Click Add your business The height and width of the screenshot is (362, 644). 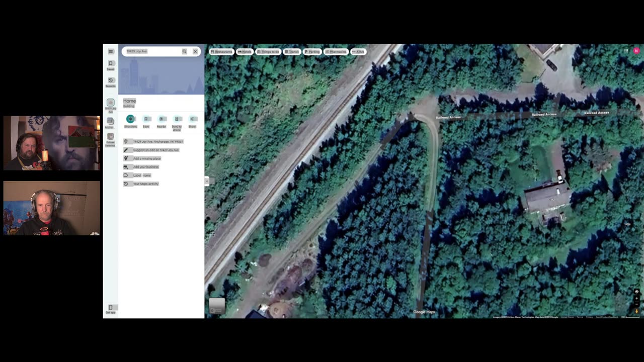click(161, 167)
